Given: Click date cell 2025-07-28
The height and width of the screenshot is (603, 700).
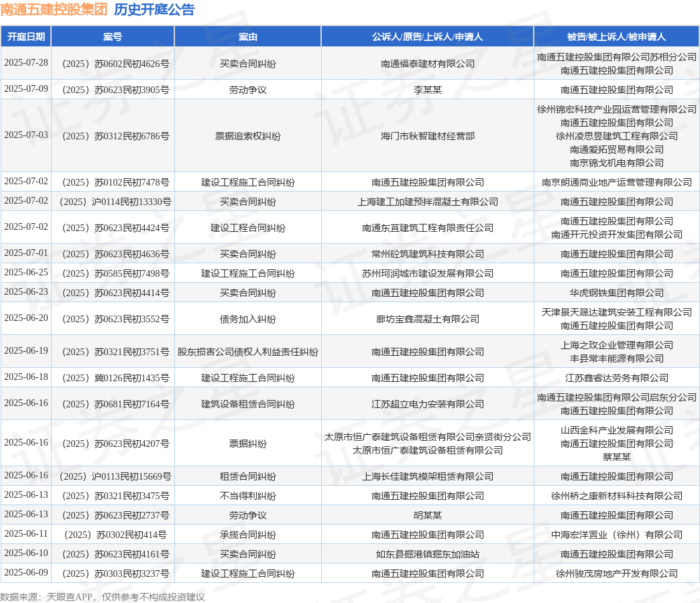Looking at the screenshot, I should (x=26, y=63).
